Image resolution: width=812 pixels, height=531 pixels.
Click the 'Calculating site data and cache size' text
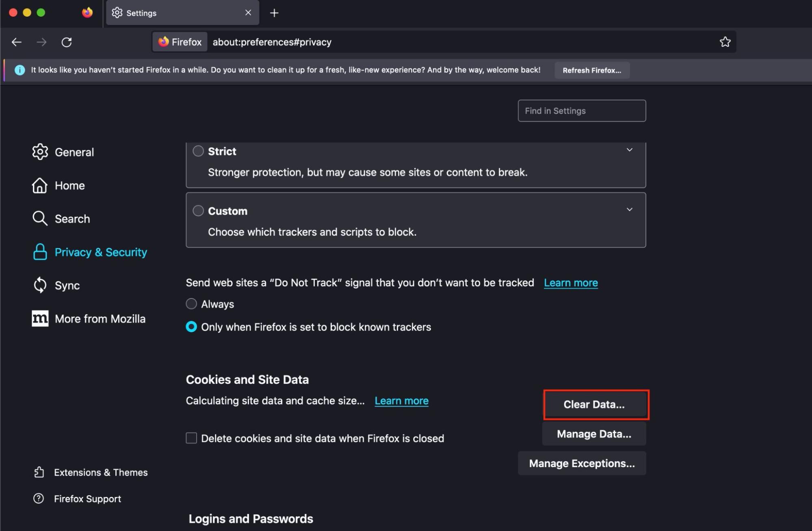[x=275, y=400]
